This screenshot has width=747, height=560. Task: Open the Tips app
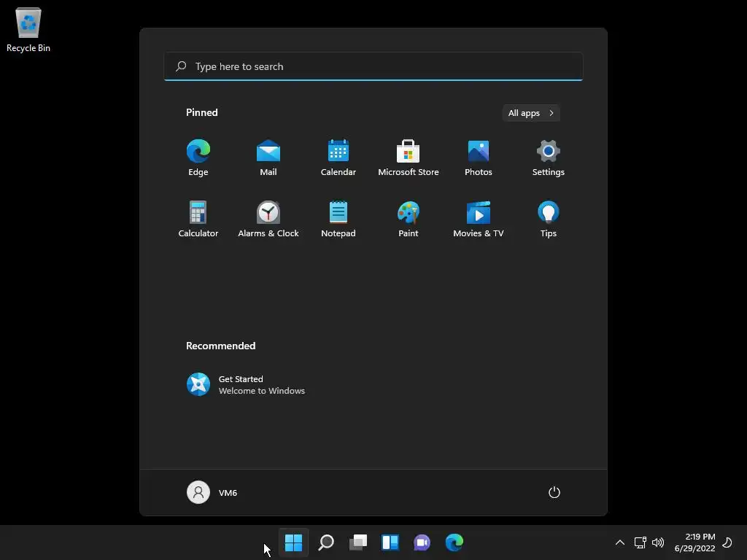[x=549, y=219]
